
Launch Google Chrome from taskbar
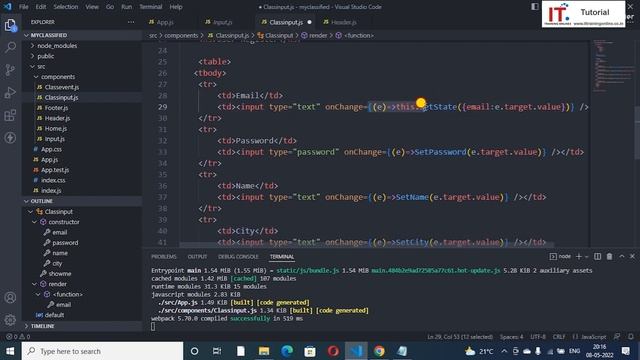(x=379, y=351)
